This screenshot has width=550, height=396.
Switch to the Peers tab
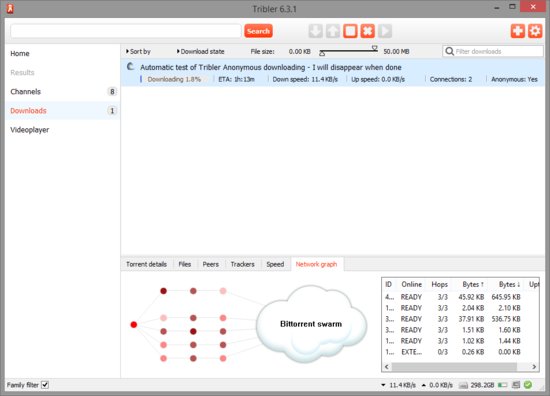pos(210,264)
